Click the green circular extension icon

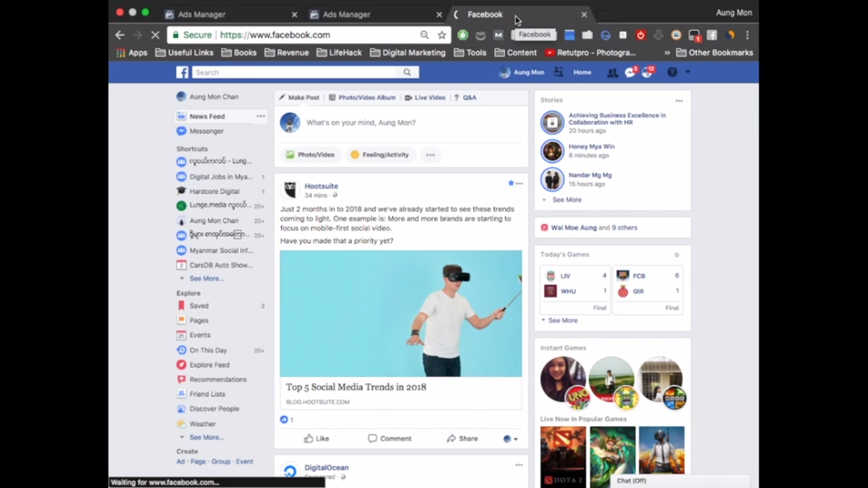pyautogui.click(x=463, y=35)
